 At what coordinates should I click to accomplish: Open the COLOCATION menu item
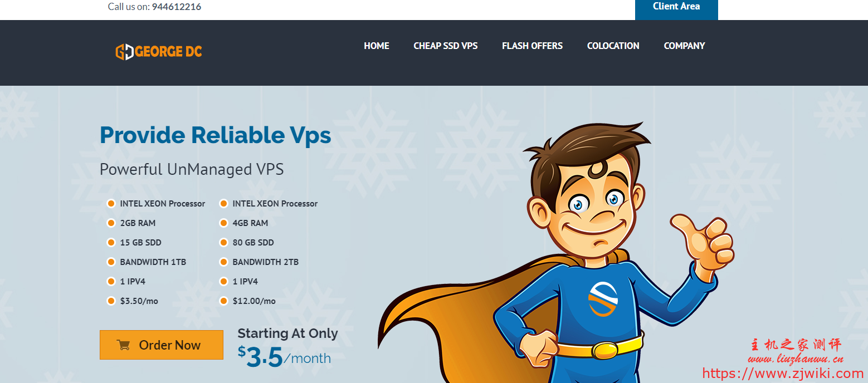(x=613, y=46)
